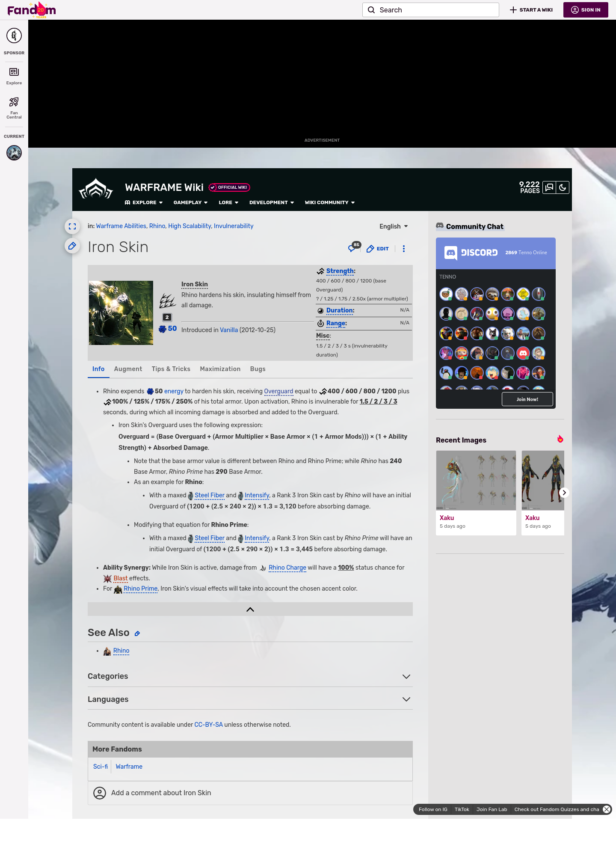Open the Overguard link
This screenshot has height=856, width=616.
tap(278, 391)
